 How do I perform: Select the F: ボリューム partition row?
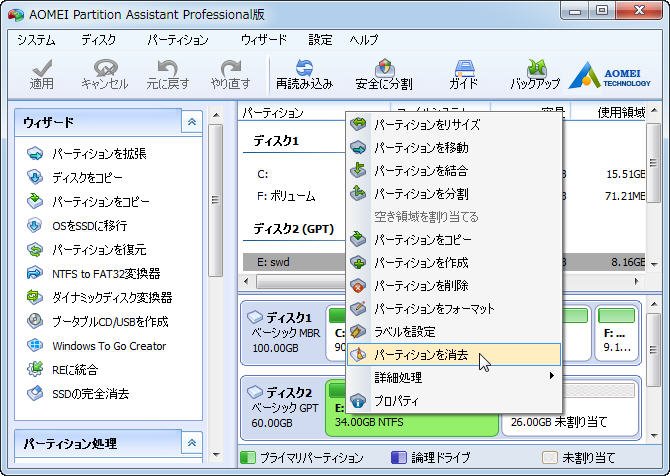[x=444, y=196]
